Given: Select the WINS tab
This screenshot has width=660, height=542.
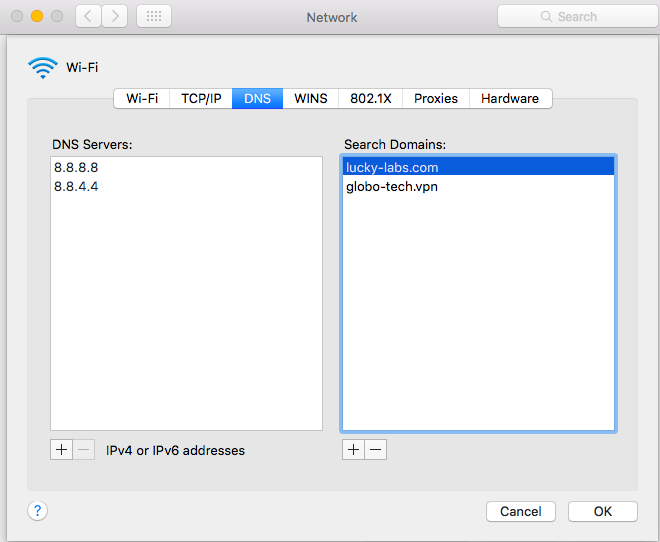Looking at the screenshot, I should pyautogui.click(x=311, y=99).
